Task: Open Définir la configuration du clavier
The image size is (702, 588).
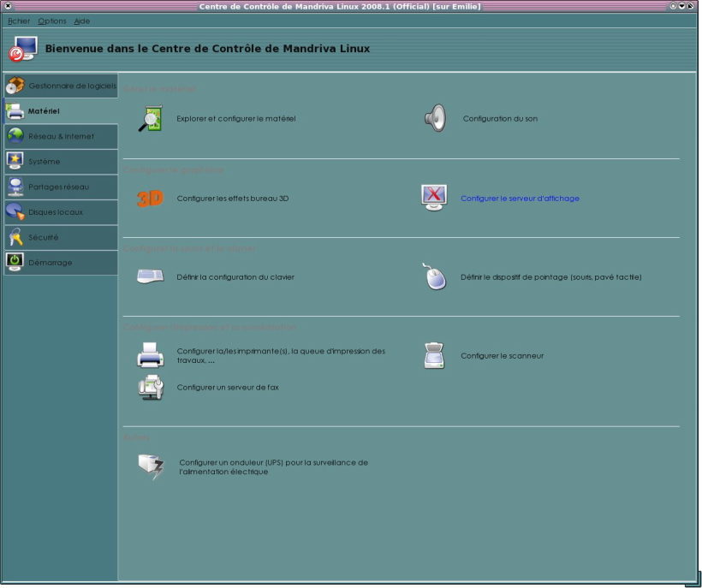Action: (235, 277)
